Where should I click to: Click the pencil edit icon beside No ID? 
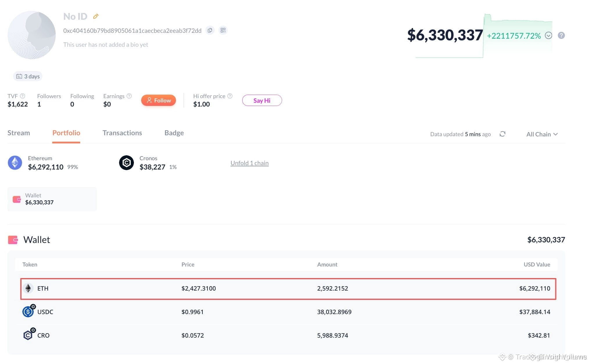click(x=96, y=16)
